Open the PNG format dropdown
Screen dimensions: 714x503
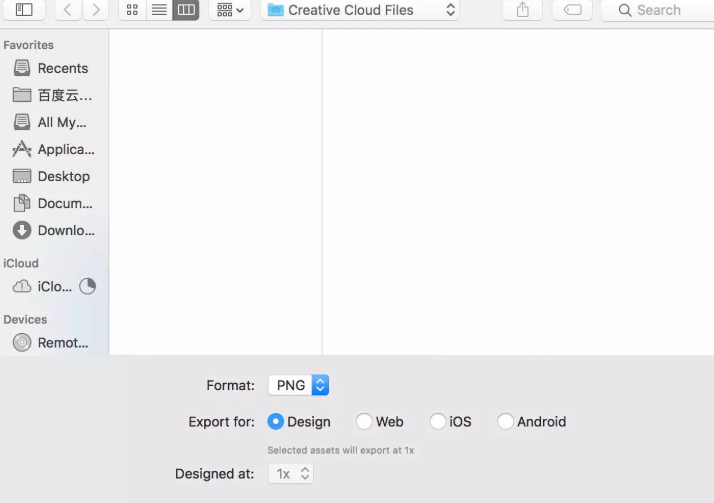click(x=299, y=385)
